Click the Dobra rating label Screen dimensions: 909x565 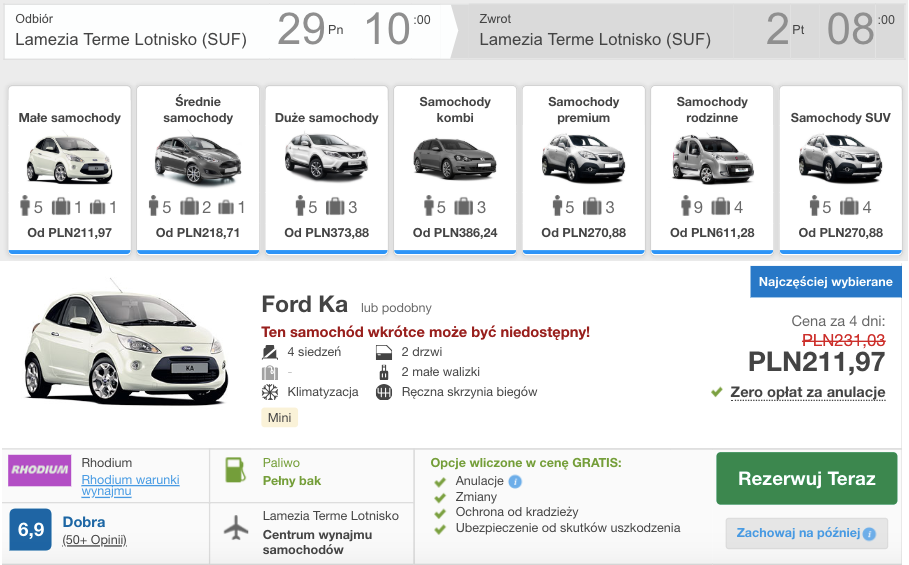84,522
